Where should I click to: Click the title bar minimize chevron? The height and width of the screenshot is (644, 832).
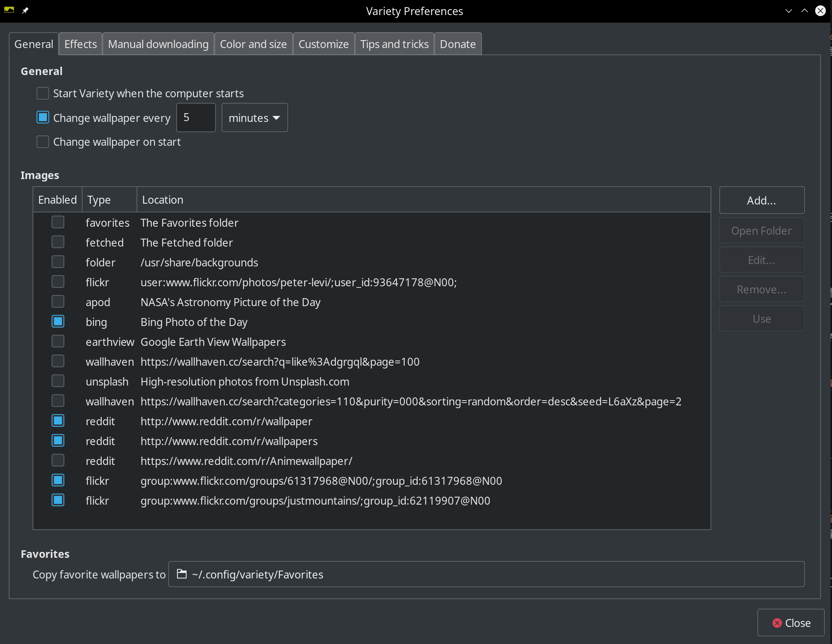click(x=788, y=11)
